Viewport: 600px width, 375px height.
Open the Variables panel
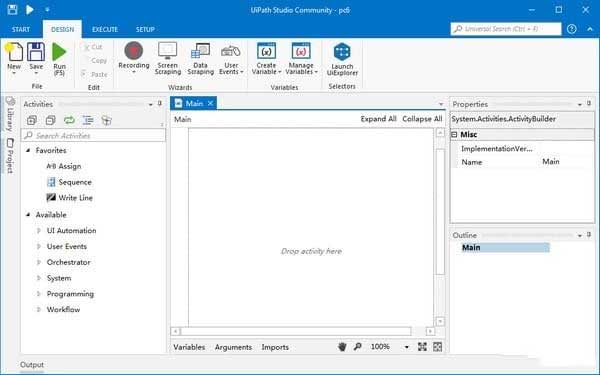189,347
